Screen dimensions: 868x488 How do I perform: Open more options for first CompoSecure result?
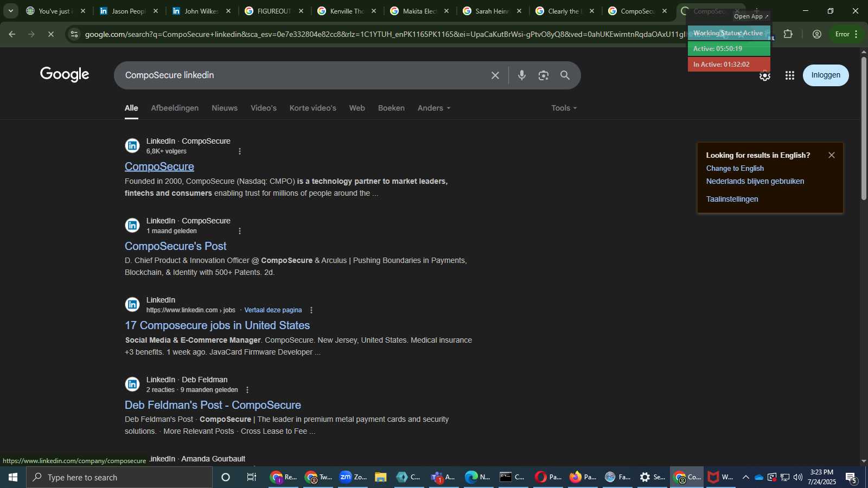[240, 151]
